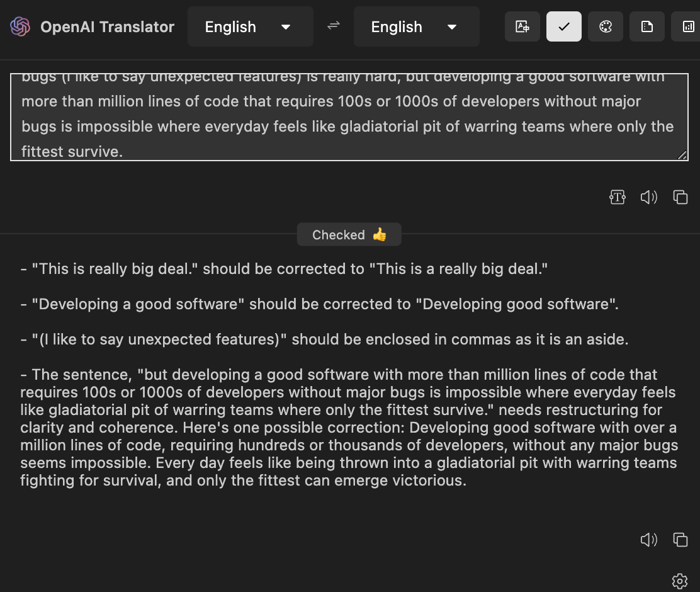Click the Checked 👍 status badge
700x592 pixels.
click(x=349, y=234)
